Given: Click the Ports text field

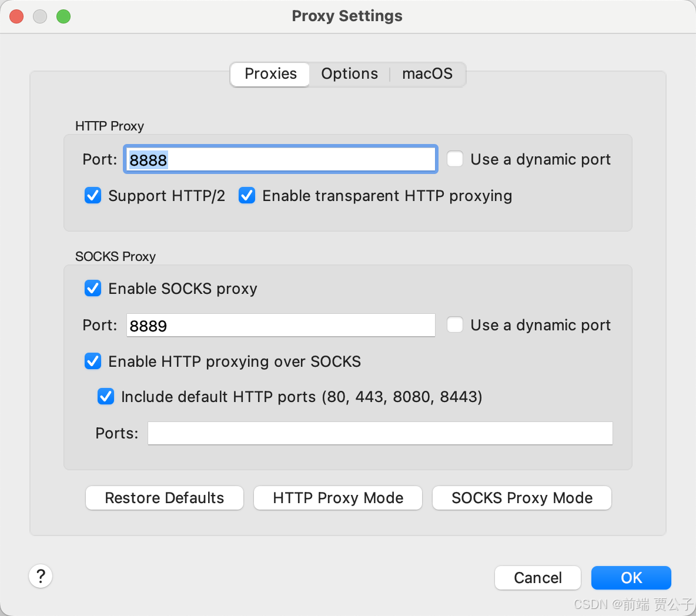Looking at the screenshot, I should coord(380,433).
